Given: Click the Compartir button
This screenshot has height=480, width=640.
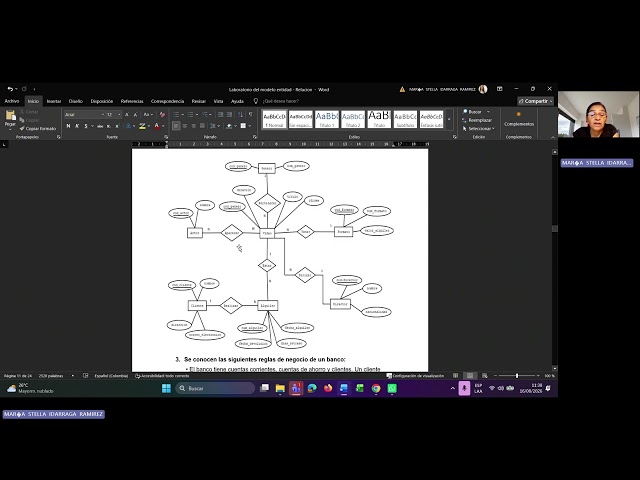Looking at the screenshot, I should [536, 101].
